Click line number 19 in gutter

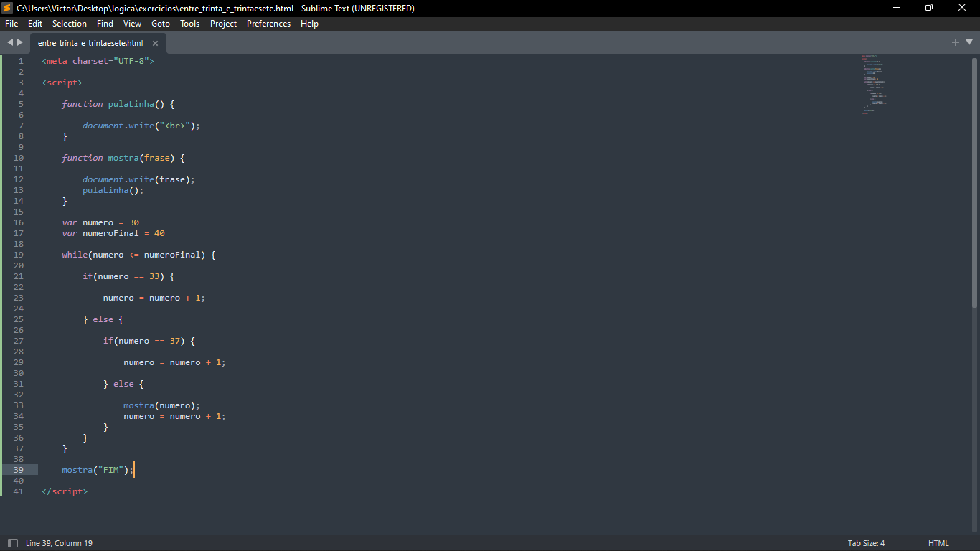(19, 255)
